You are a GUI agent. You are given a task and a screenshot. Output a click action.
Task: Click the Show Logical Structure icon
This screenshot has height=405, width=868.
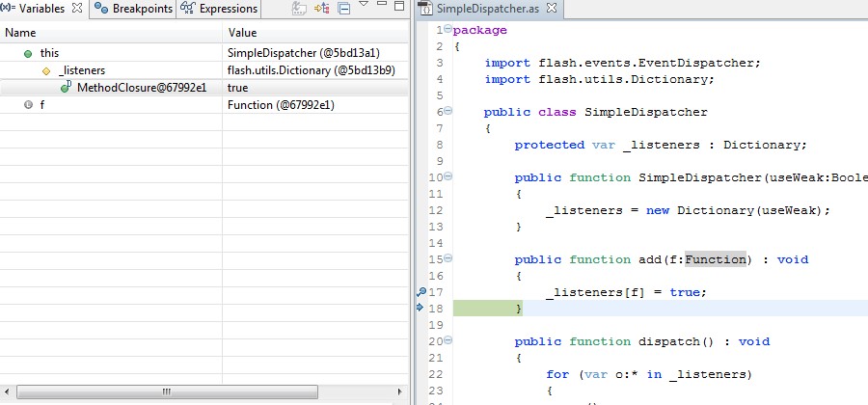coord(322,9)
